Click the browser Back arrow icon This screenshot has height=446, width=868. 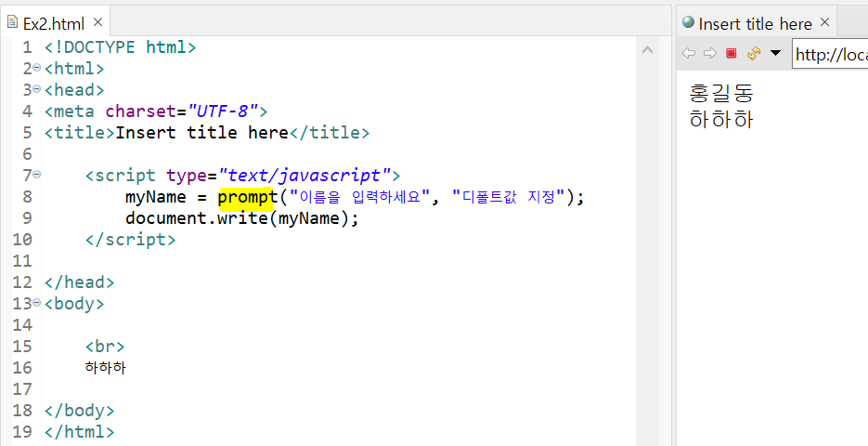(689, 53)
